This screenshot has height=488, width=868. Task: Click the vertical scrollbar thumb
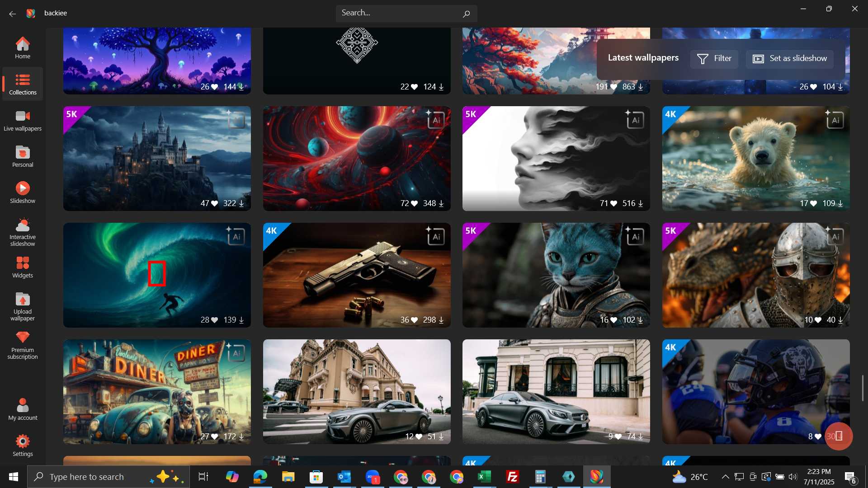coord(863,388)
